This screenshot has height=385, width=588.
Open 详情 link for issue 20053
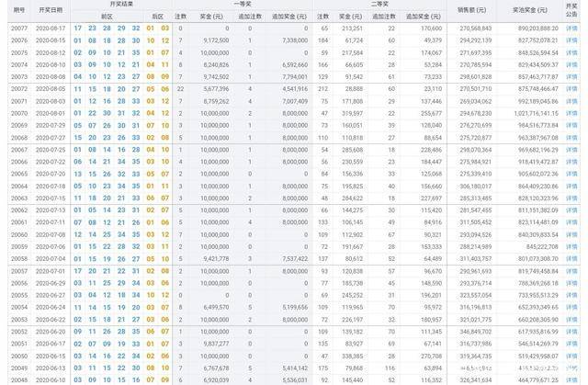(571, 320)
